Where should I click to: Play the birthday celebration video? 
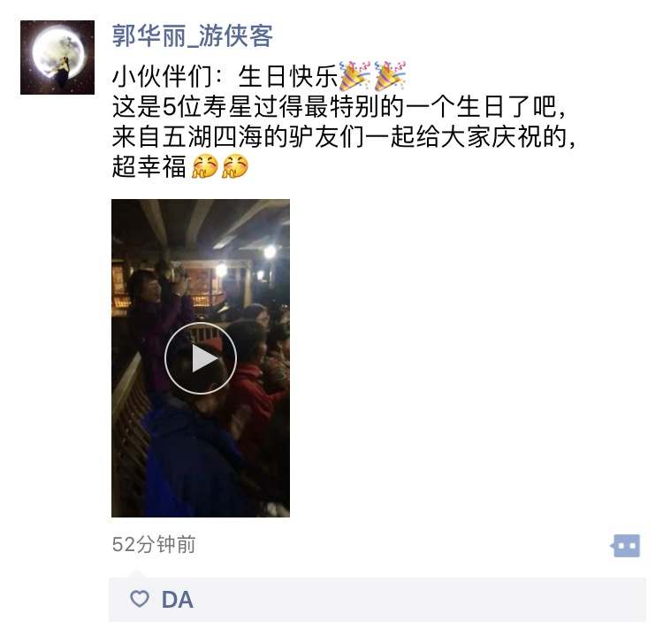coord(201,358)
